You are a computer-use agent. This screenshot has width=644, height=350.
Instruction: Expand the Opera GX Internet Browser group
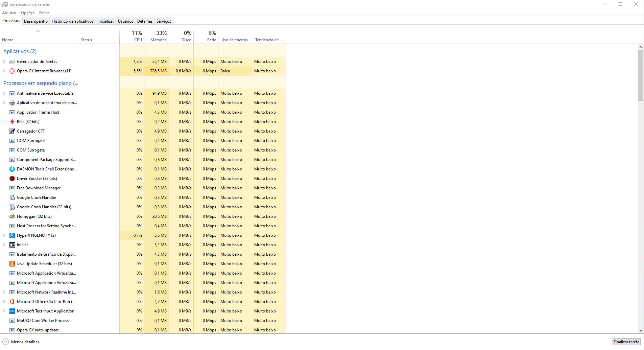tap(4, 71)
